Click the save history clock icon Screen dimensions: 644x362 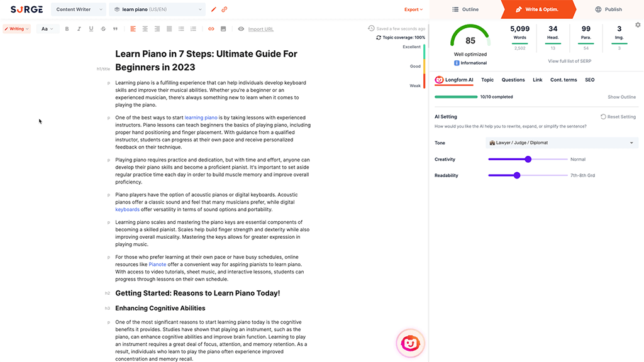pyautogui.click(x=371, y=28)
